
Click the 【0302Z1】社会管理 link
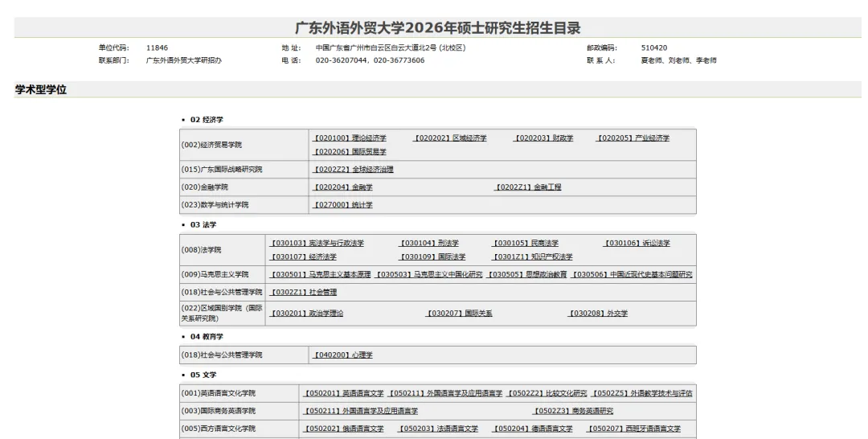pos(302,293)
